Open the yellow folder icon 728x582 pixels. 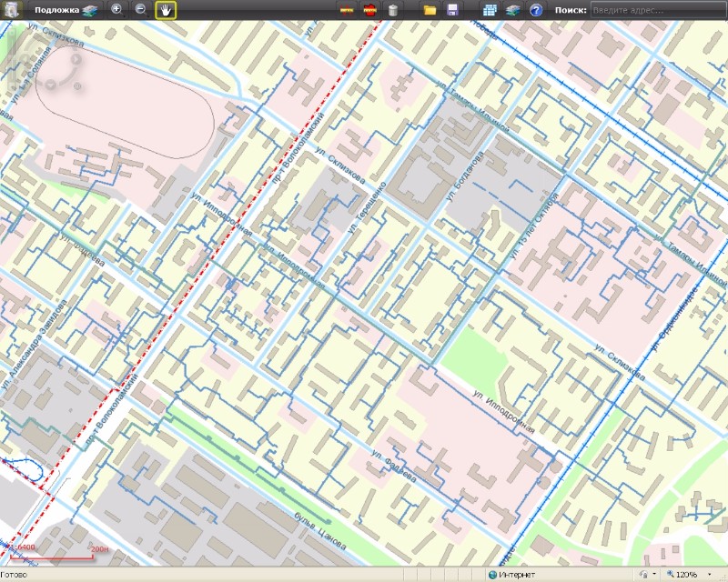[430, 11]
